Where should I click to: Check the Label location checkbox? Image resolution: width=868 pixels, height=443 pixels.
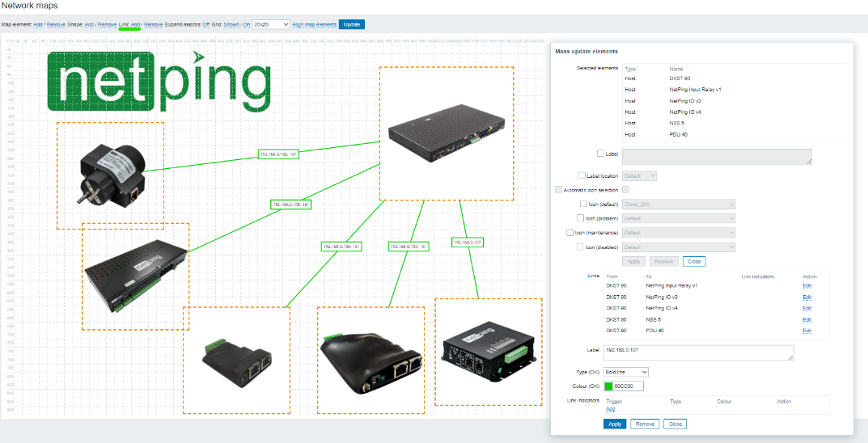(582, 175)
